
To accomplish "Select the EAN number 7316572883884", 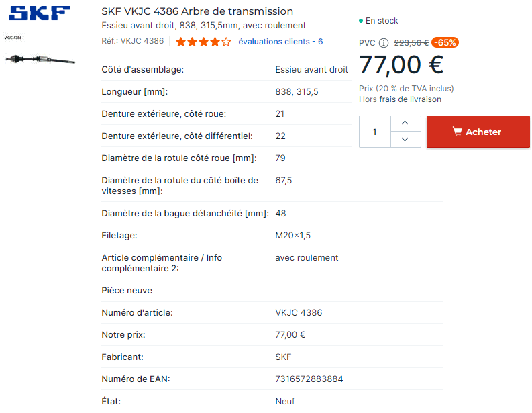I will pos(309,379).
